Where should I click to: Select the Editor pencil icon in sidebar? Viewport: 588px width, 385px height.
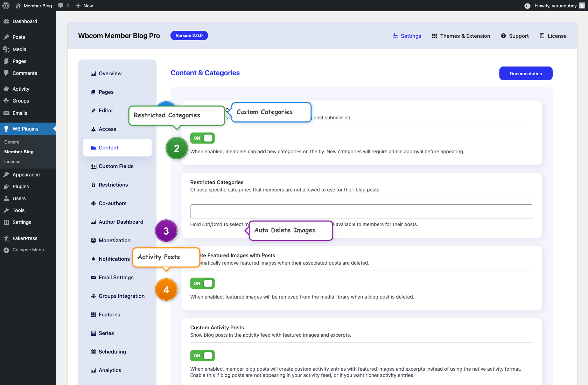tap(93, 110)
